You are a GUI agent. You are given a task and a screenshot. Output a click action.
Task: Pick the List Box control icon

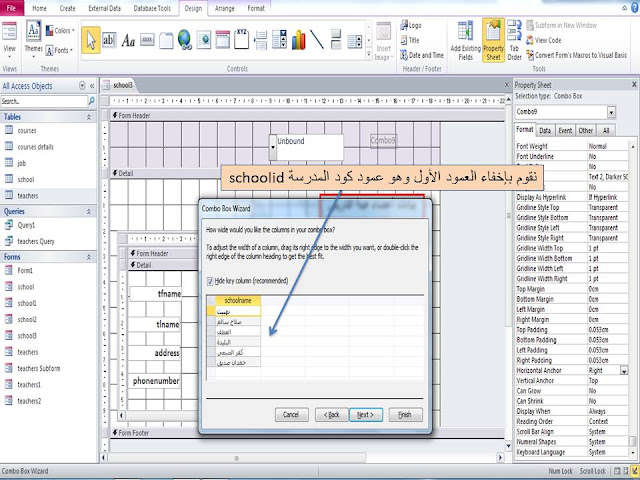point(354,41)
